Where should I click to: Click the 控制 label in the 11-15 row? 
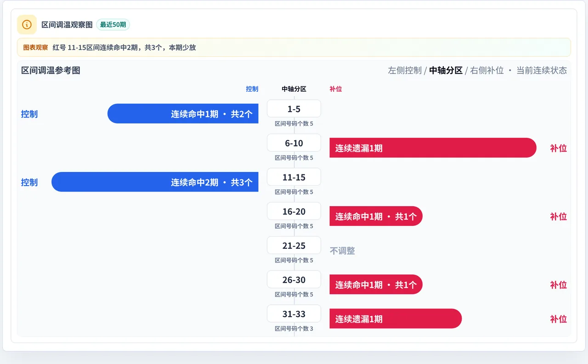[29, 182]
